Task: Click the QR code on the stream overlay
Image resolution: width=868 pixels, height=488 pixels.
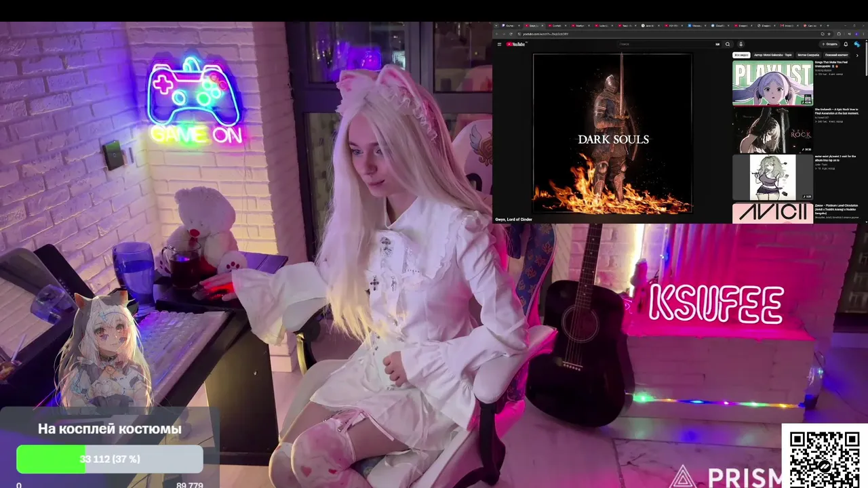Action: coord(825,457)
